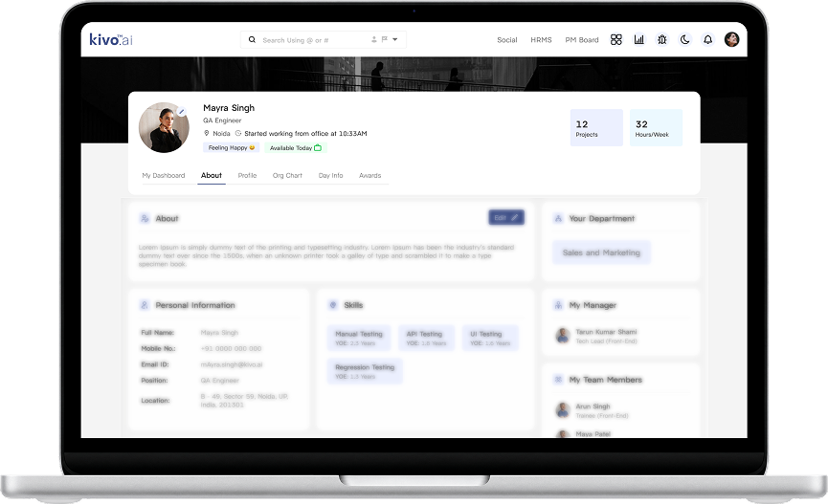This screenshot has width=828, height=504.
Task: Click Arun Singh's avatar
Action: click(563, 410)
